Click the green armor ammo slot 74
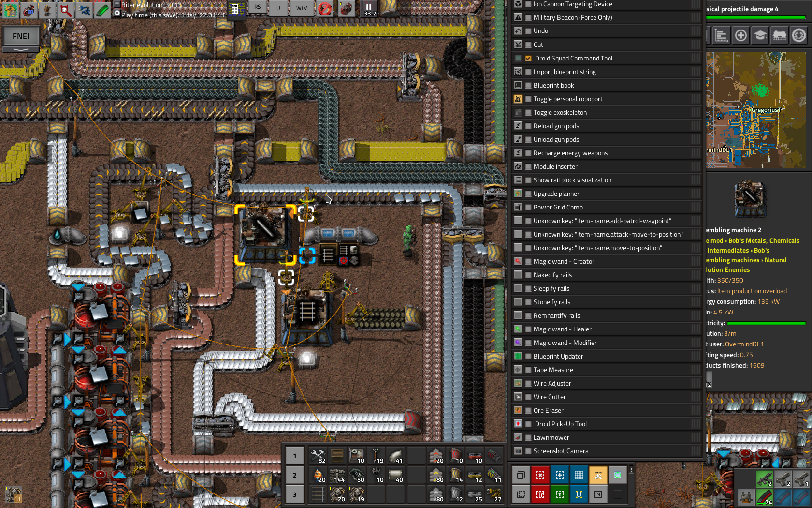The height and width of the screenshot is (508, 812). point(765,497)
